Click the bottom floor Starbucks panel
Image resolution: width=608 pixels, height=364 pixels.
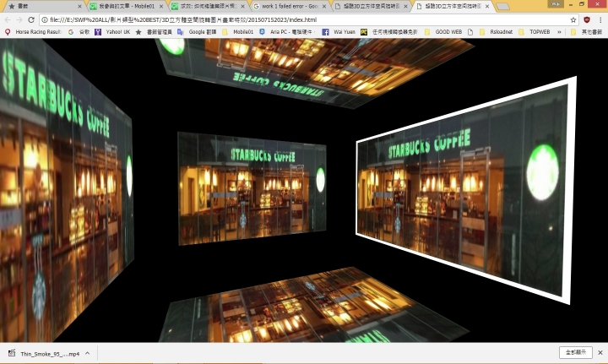pos(314,307)
